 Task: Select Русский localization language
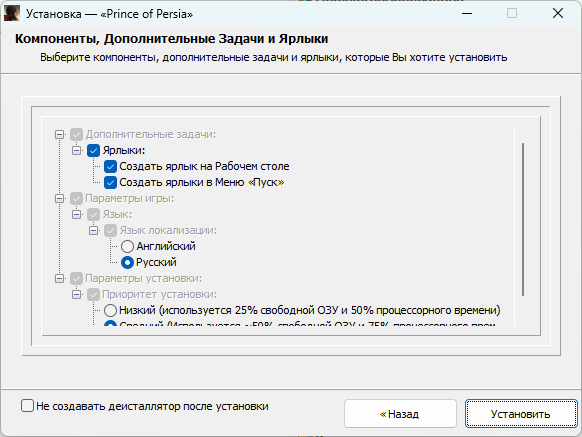coord(127,262)
